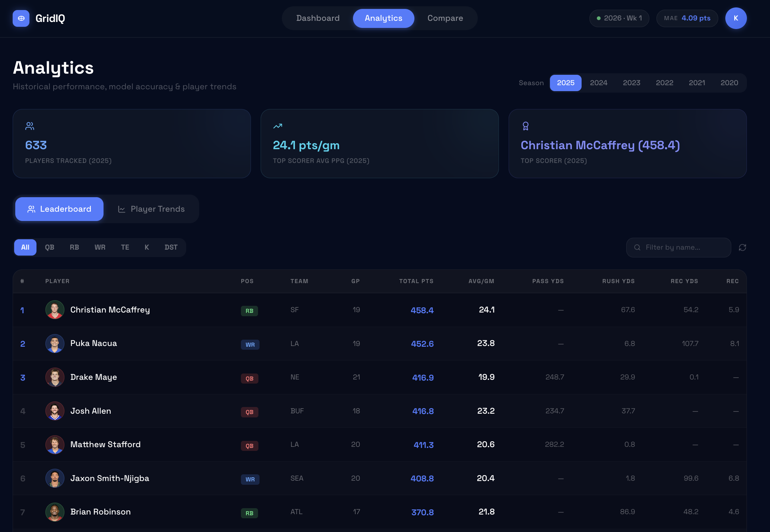
Task: Filter positions to QB only
Action: click(50, 247)
